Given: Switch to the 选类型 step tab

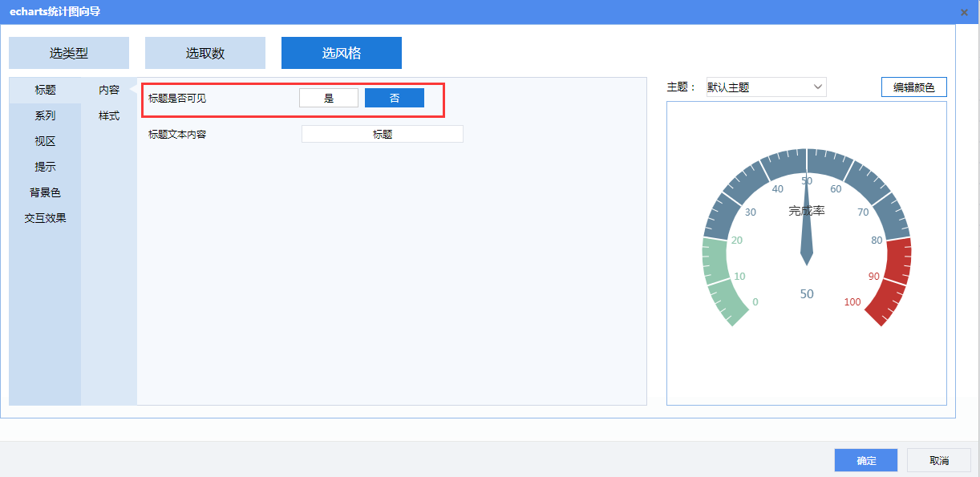Looking at the screenshot, I should tap(69, 53).
